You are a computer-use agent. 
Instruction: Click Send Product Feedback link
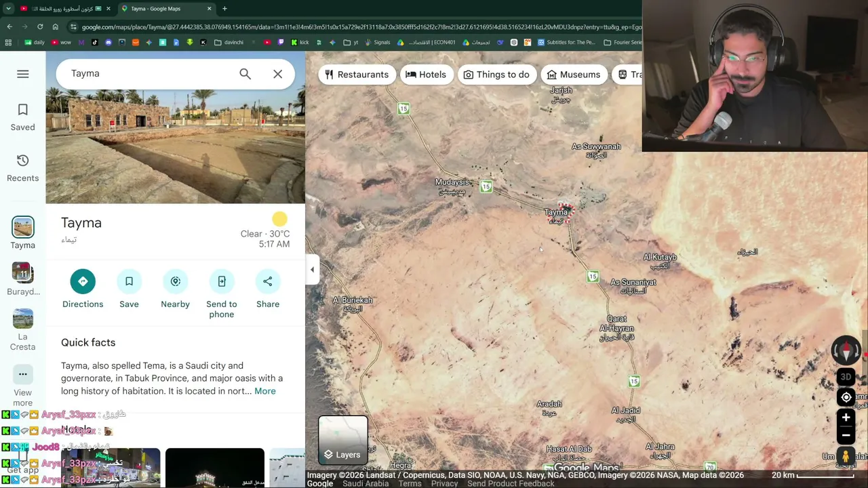tap(511, 483)
